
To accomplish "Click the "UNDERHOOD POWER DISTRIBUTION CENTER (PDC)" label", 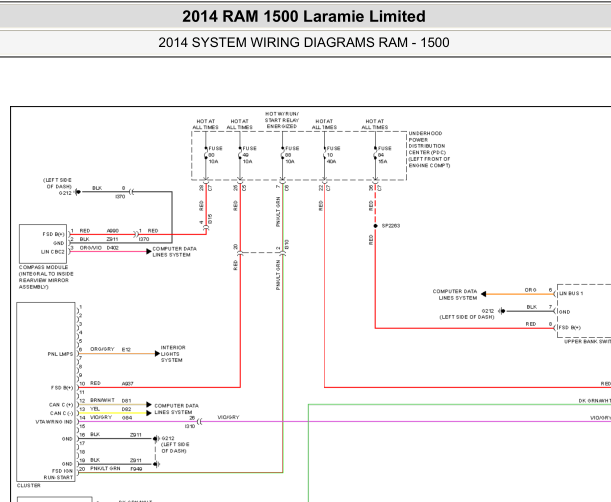I will [x=429, y=149].
